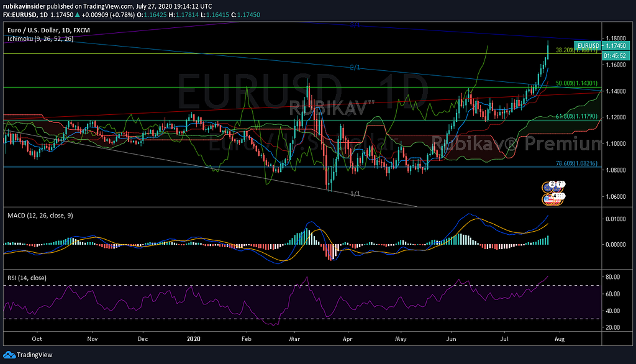Jump to May on the time axis
This screenshot has width=636, height=364.
[401, 339]
